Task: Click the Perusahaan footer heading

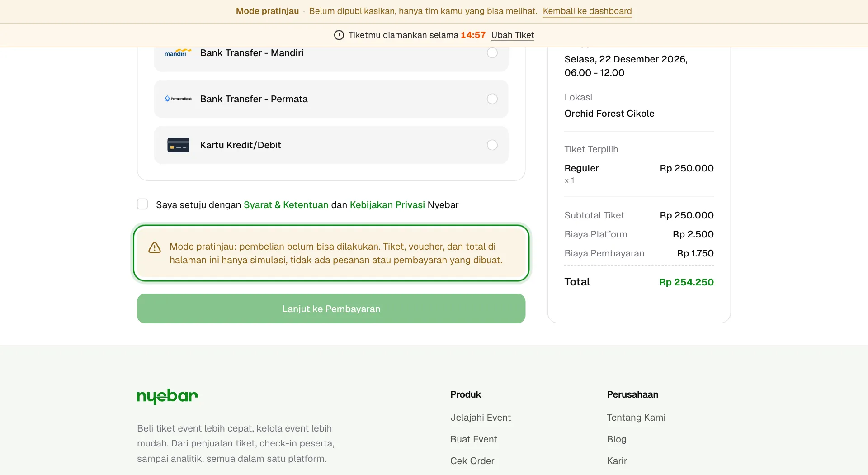Action: pos(632,394)
